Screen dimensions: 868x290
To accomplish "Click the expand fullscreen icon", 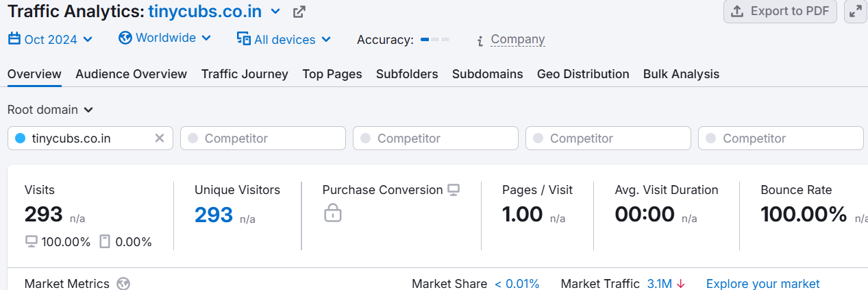I will 856,11.
